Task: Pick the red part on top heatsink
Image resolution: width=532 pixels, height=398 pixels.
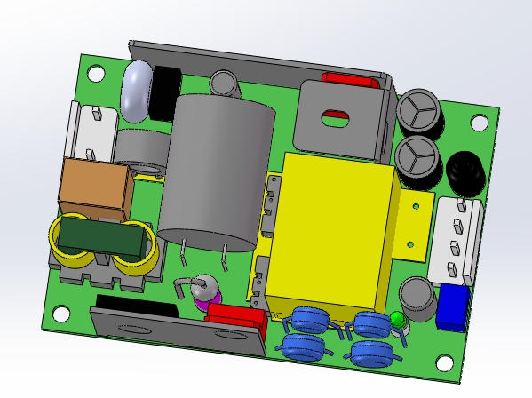Action: pyautogui.click(x=351, y=82)
